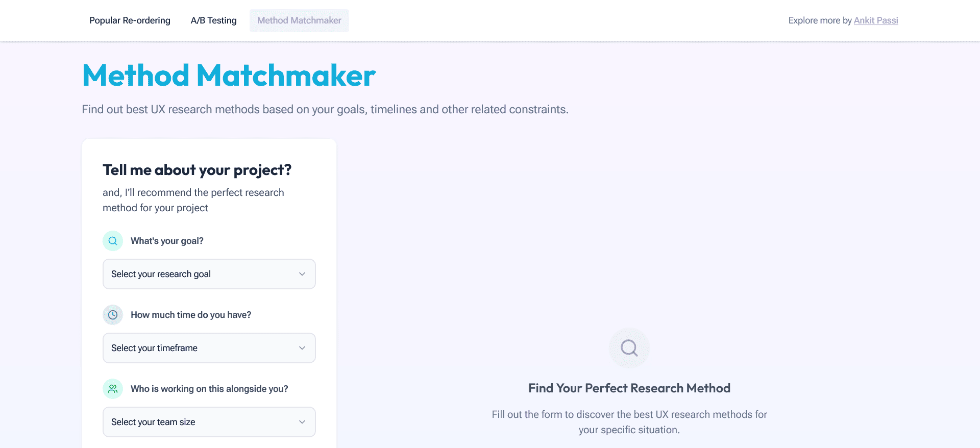
Task: Open the Ankit Passi profile link
Action: pos(876,20)
